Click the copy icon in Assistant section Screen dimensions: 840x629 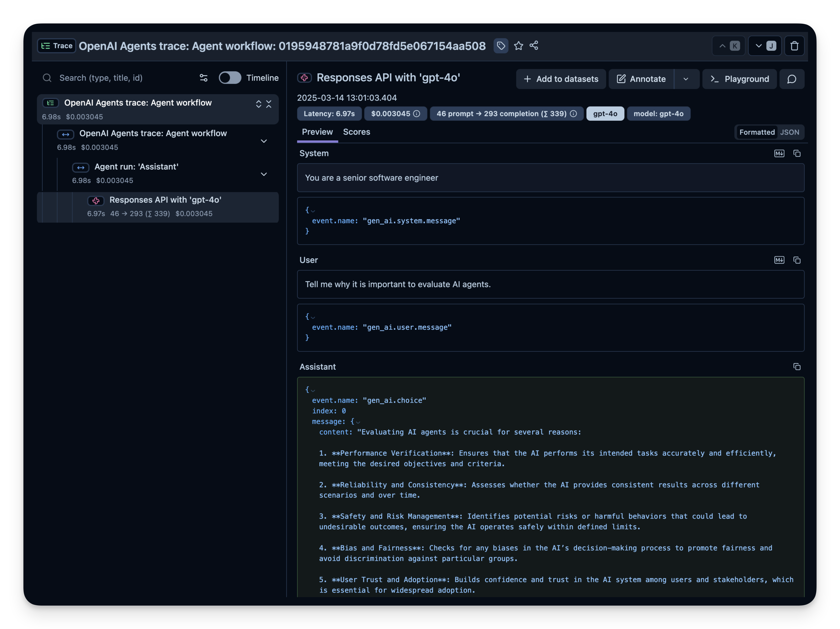click(797, 367)
